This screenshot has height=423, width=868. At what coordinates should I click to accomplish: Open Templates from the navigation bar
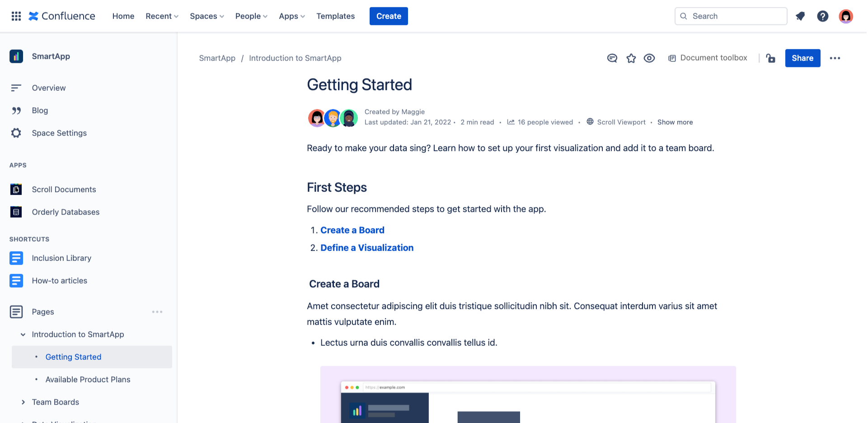coord(335,16)
